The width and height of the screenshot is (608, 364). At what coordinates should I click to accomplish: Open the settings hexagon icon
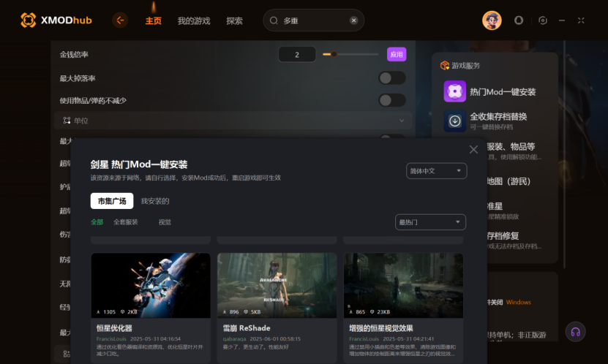pos(543,20)
